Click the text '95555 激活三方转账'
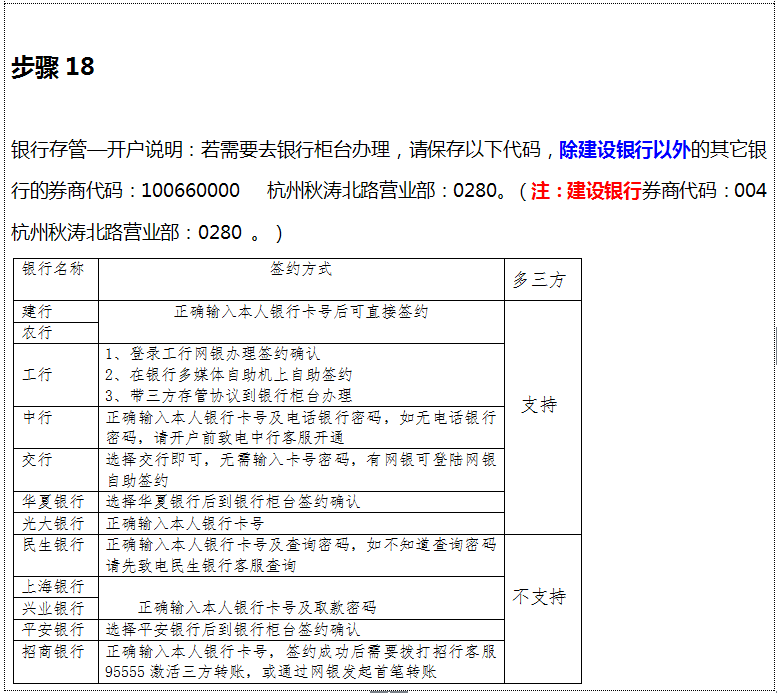 click(175, 672)
